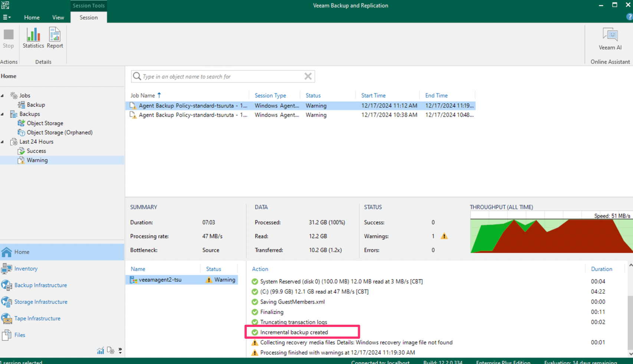Click the warning triangle beside the Warnings count

444,236
